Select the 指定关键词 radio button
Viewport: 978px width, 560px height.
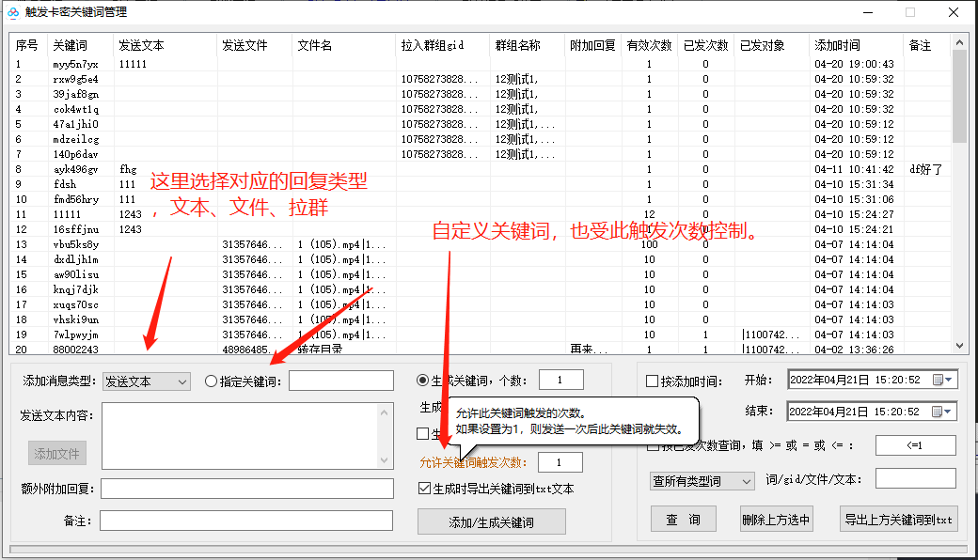209,380
